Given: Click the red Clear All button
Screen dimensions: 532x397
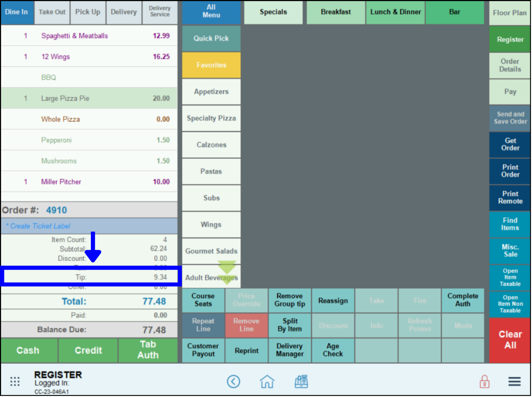Looking at the screenshot, I should (x=510, y=340).
